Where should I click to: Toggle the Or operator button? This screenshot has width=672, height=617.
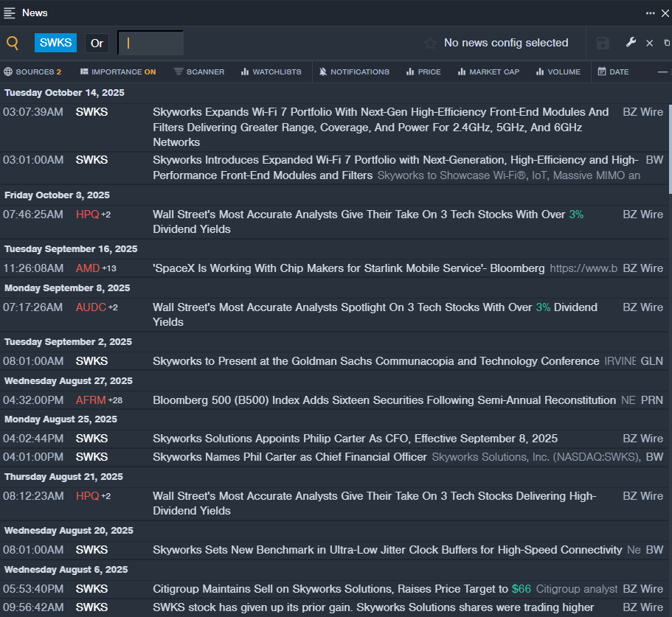pos(97,43)
